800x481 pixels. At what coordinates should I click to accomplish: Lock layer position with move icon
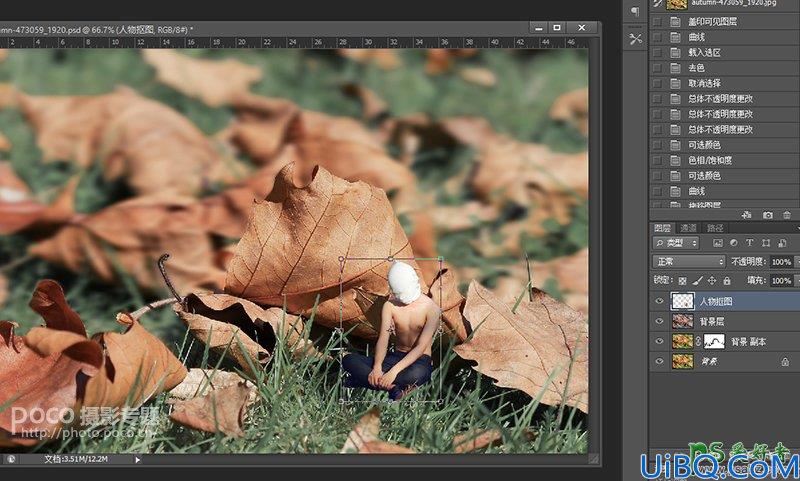coord(712,281)
